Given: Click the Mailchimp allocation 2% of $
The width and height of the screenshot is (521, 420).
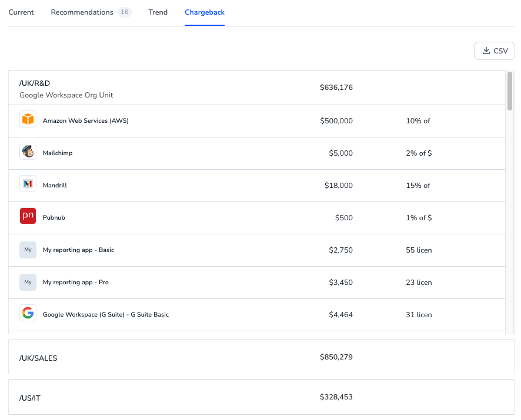Looking at the screenshot, I should click(419, 153).
